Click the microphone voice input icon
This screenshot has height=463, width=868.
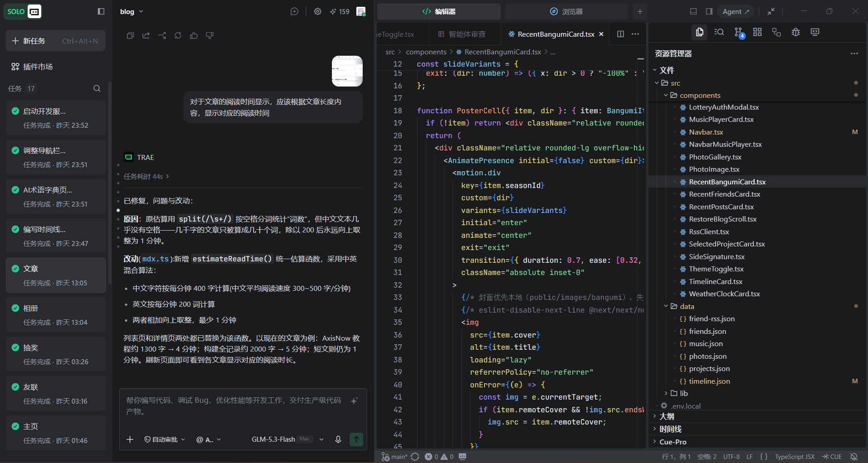pyautogui.click(x=338, y=439)
